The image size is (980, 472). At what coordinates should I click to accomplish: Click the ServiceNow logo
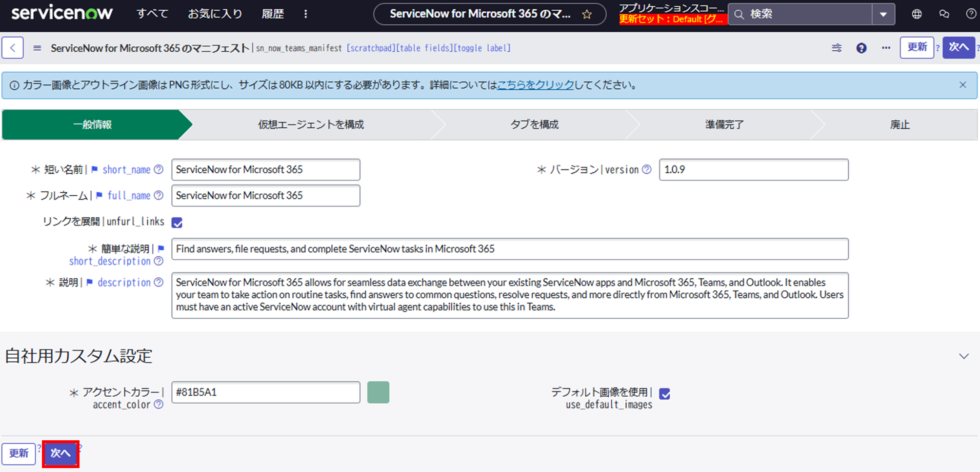pyautogui.click(x=62, y=13)
